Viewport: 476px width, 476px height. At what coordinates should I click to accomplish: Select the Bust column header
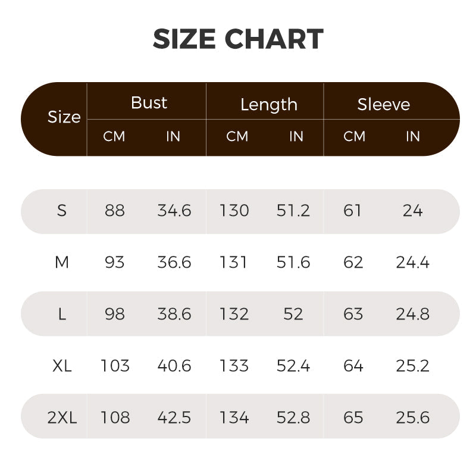[x=149, y=103]
